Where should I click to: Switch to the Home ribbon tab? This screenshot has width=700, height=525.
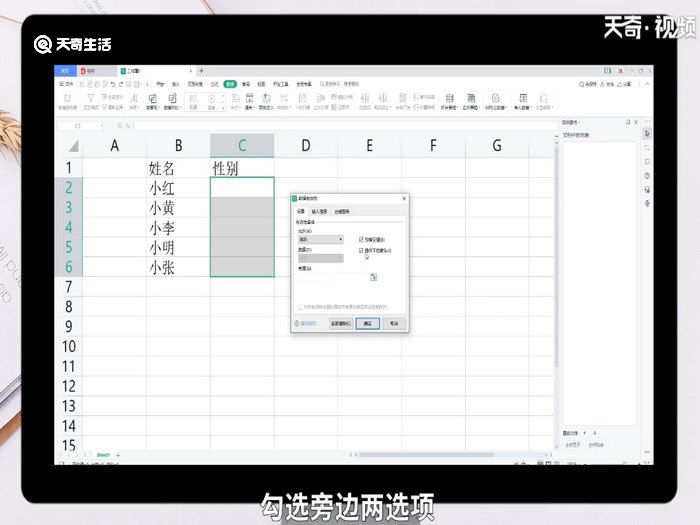160,84
